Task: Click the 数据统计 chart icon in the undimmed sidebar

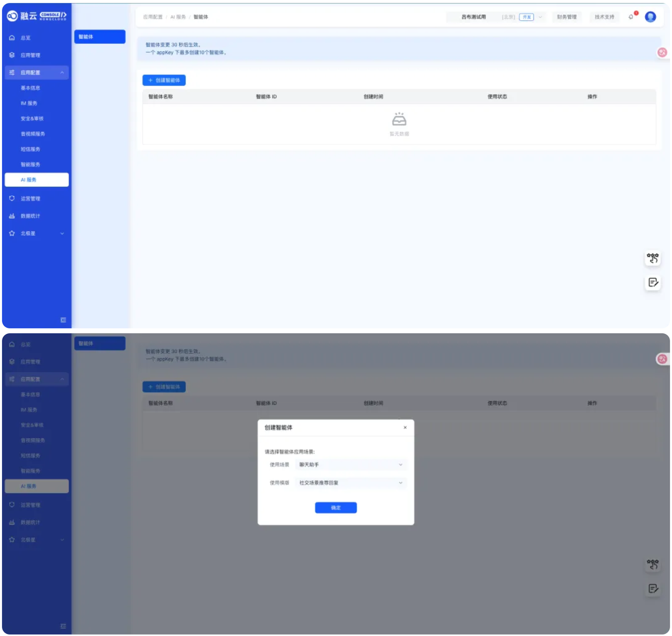Action: [x=12, y=216]
